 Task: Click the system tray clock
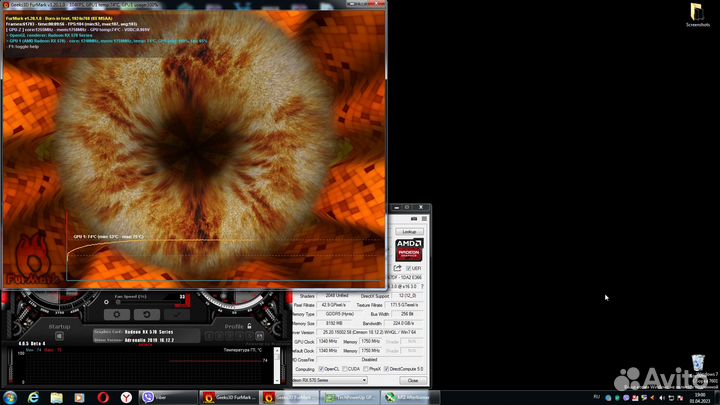point(700,398)
